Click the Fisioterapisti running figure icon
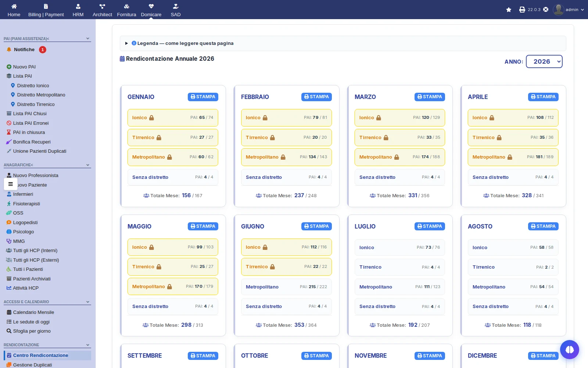 point(9,204)
